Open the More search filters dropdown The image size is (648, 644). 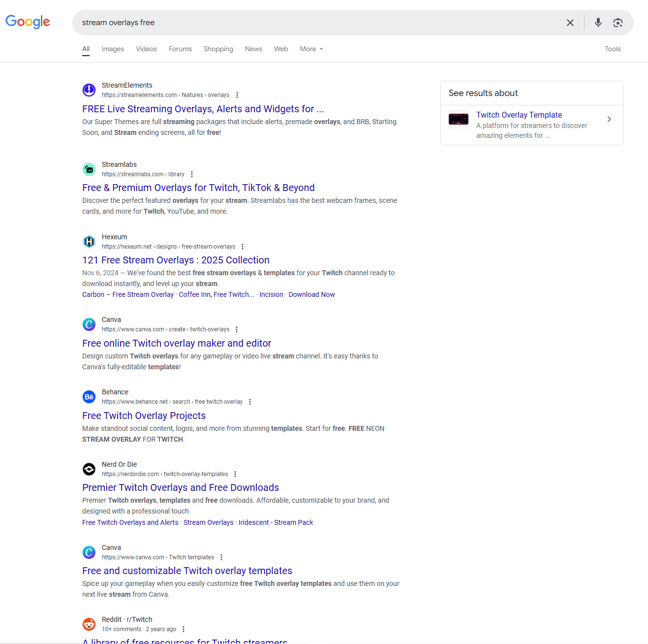tap(311, 49)
